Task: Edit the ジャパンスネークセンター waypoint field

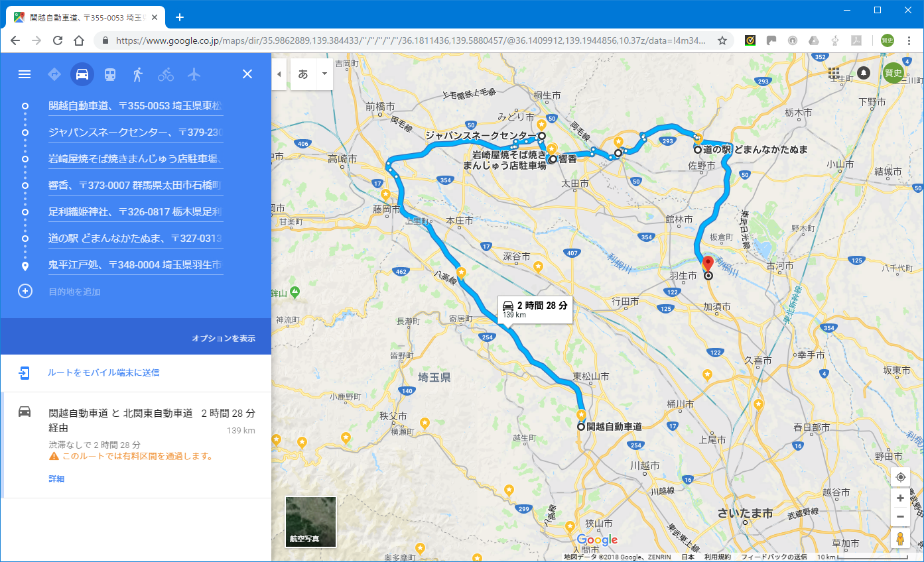Action: tap(135, 133)
